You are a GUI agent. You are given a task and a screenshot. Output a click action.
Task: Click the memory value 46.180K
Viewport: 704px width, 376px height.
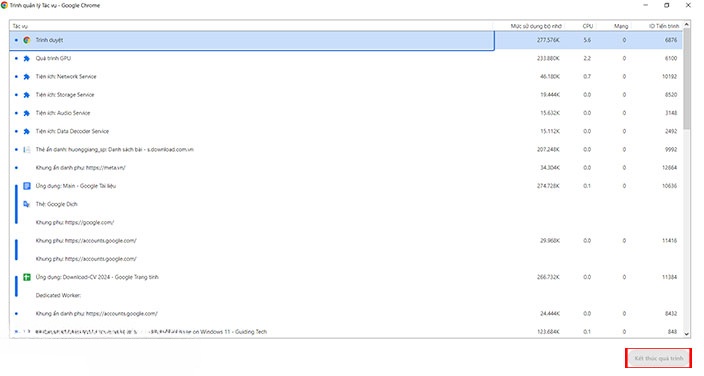(550, 77)
